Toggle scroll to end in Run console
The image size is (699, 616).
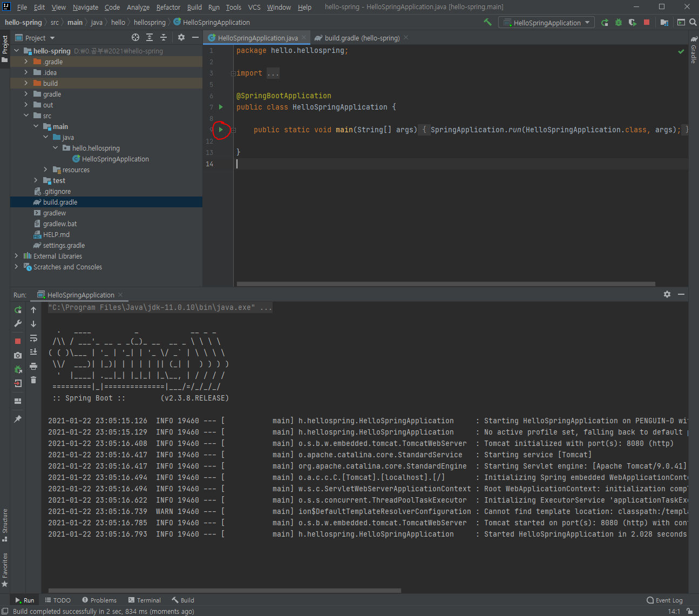(x=33, y=352)
